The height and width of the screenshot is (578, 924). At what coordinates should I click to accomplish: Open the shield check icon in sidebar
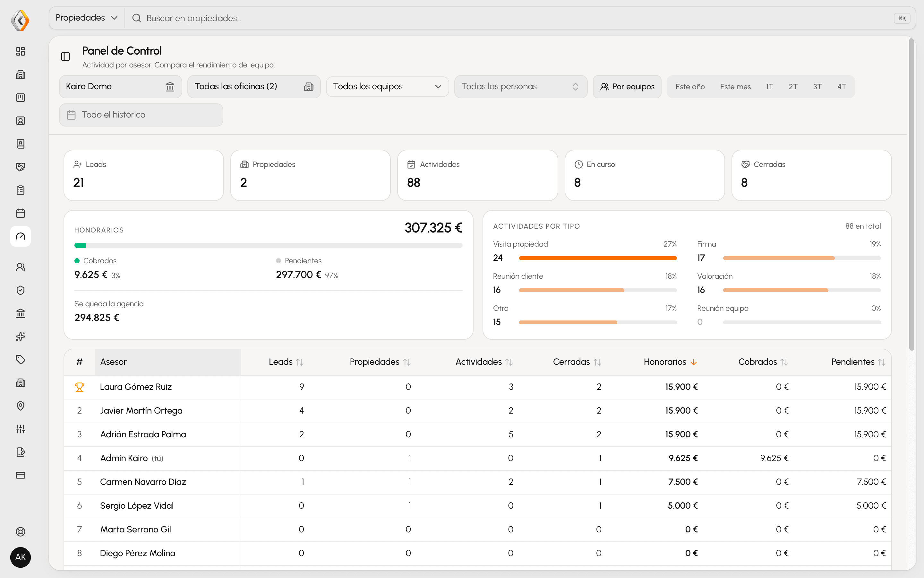tap(21, 290)
